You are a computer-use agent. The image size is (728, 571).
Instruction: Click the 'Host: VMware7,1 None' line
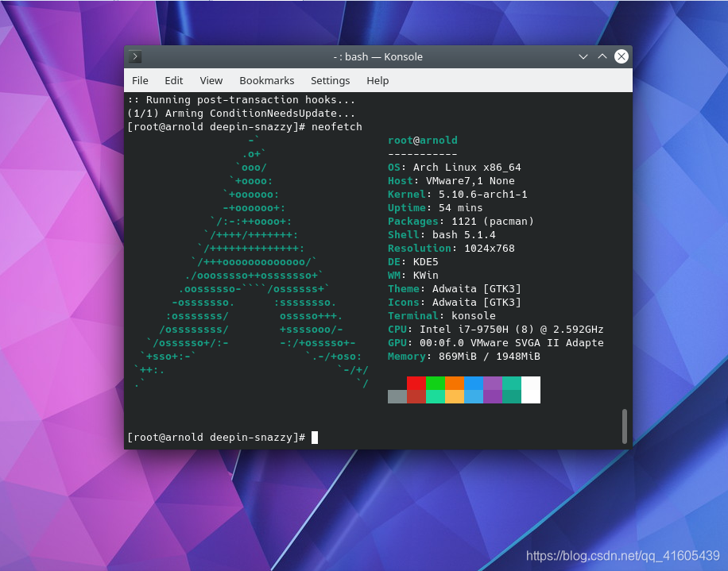pos(451,181)
